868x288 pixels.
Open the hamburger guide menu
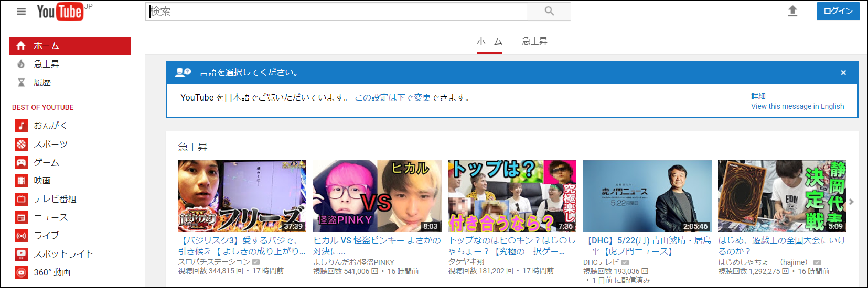(x=21, y=12)
